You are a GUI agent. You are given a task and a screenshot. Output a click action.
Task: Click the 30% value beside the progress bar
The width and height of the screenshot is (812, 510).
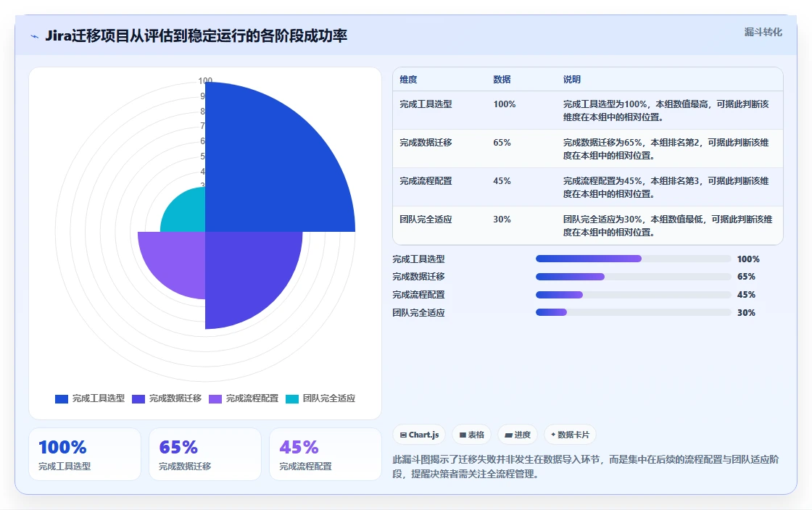coord(746,313)
